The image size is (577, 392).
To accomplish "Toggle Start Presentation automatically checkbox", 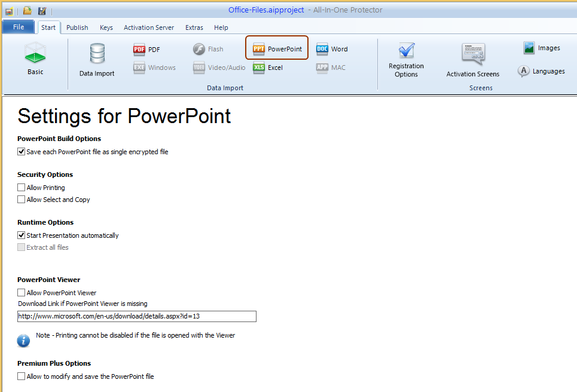I will 22,235.
